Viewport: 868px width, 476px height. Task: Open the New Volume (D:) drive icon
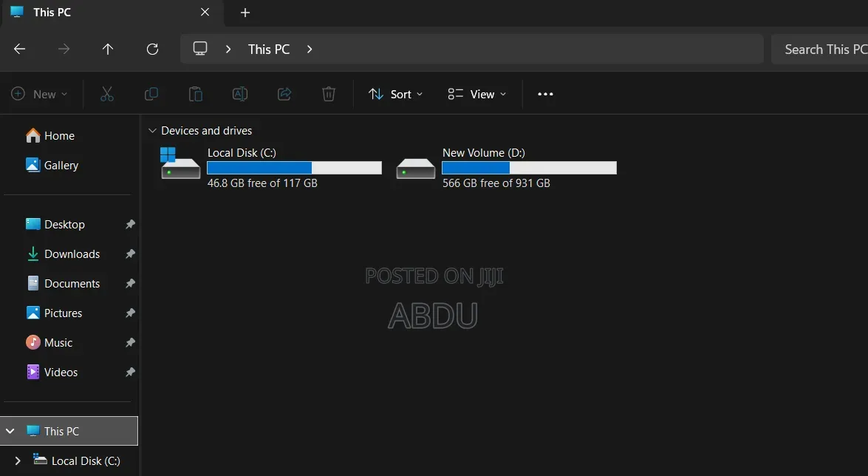pyautogui.click(x=416, y=168)
